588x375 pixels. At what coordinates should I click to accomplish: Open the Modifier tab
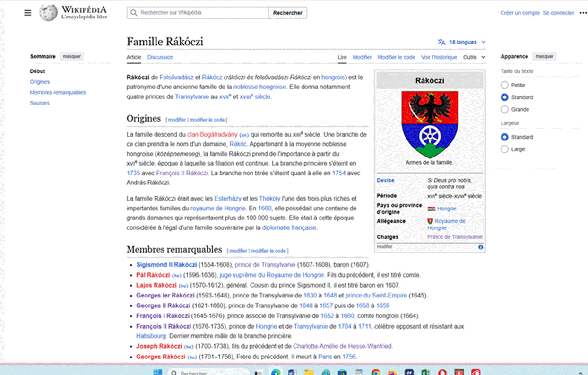[x=362, y=57]
